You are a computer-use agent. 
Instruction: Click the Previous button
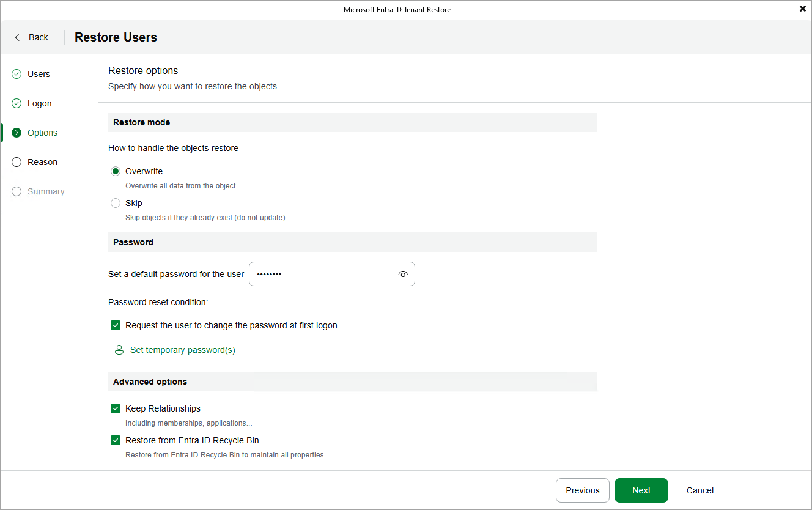(582, 490)
